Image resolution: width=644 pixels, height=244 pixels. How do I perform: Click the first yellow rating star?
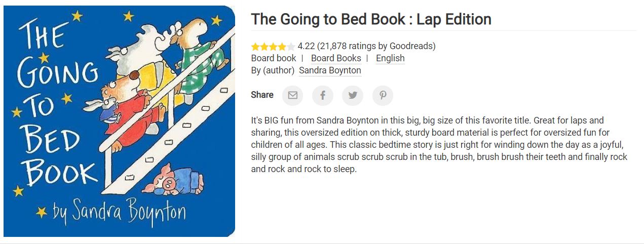coord(255,47)
